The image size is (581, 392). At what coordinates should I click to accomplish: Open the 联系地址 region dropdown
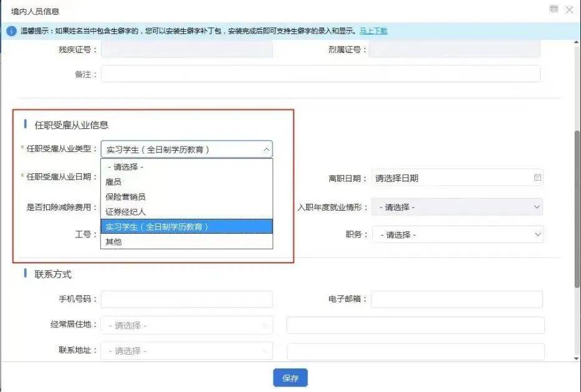tap(186, 351)
